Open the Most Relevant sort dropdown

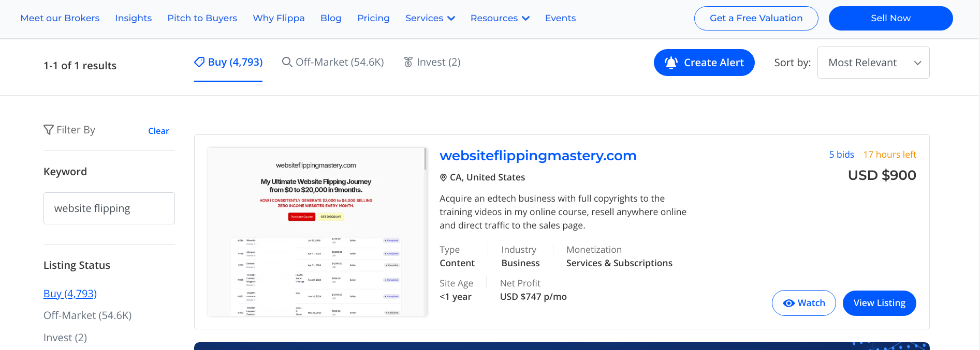click(873, 63)
